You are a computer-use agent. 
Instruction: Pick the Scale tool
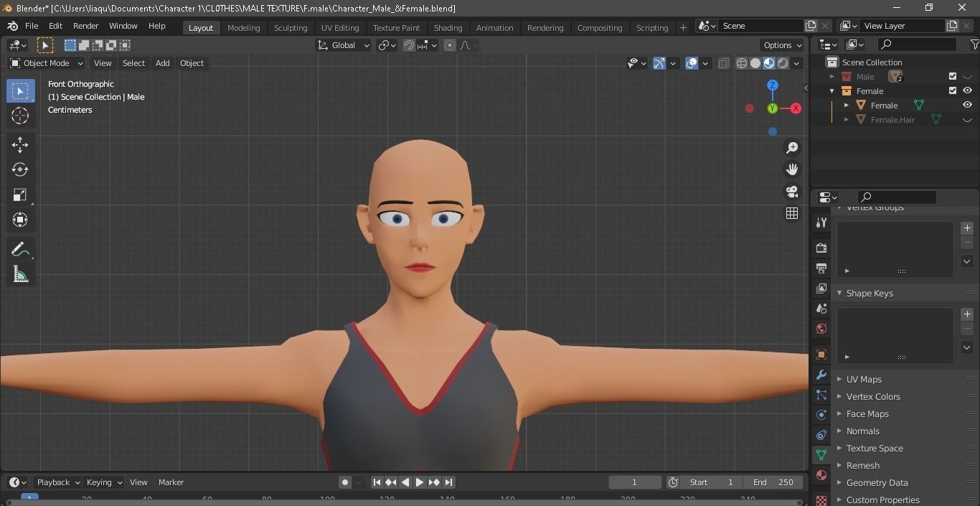[20, 195]
